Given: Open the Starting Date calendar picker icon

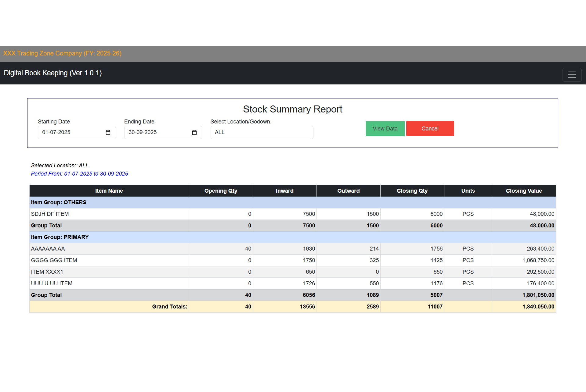Looking at the screenshot, I should click(x=108, y=133).
